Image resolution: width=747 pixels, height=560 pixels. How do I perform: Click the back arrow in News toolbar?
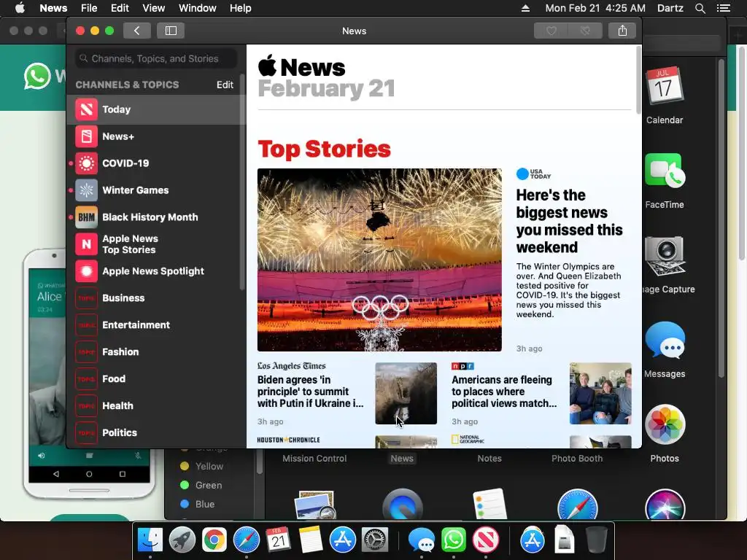pos(136,31)
